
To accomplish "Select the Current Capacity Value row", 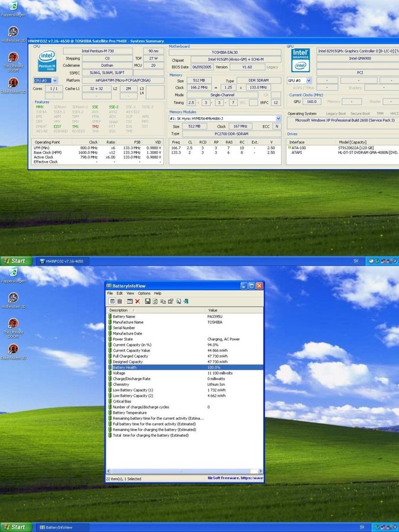I will coord(185,351).
